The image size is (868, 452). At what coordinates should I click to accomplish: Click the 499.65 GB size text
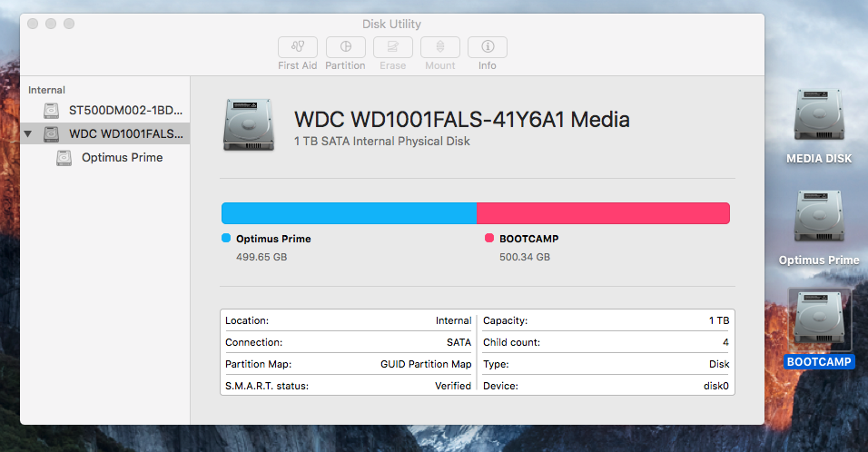pos(261,257)
